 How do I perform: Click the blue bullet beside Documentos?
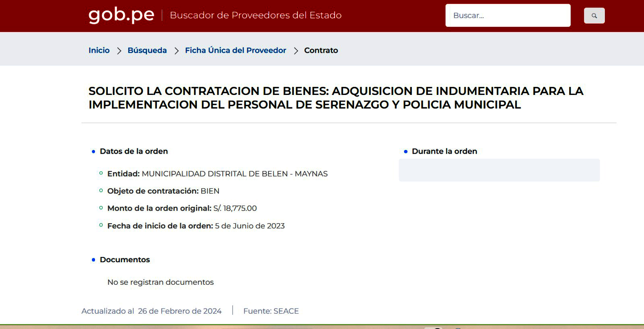click(93, 260)
